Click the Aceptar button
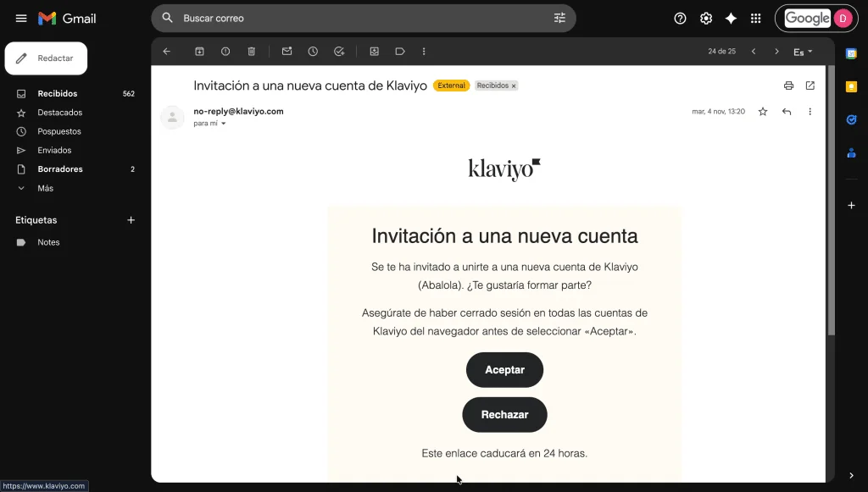This screenshot has width=868, height=492. [x=505, y=370]
